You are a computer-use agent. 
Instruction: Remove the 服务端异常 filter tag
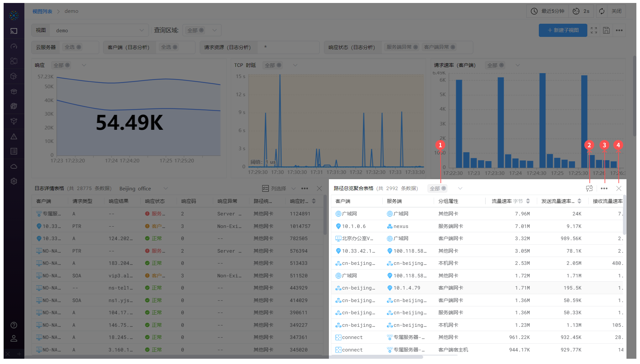(x=416, y=47)
